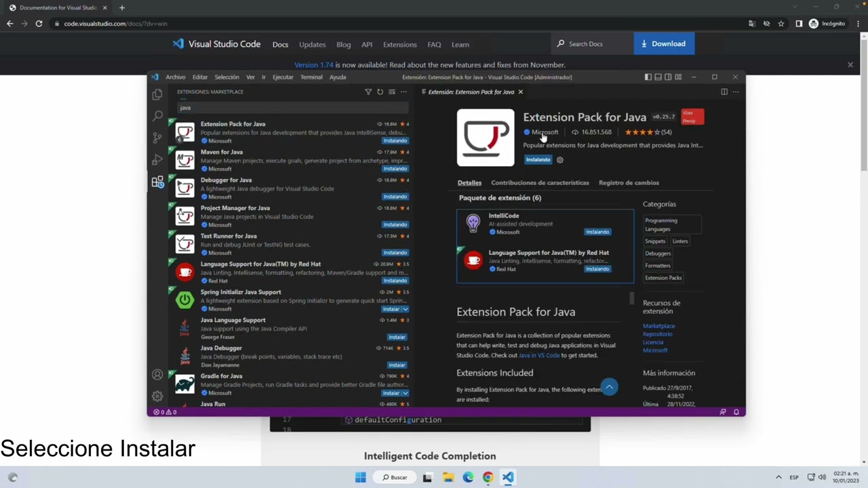Click the browser address bar
Image resolution: width=868 pixels, height=488 pixels.
400,24
